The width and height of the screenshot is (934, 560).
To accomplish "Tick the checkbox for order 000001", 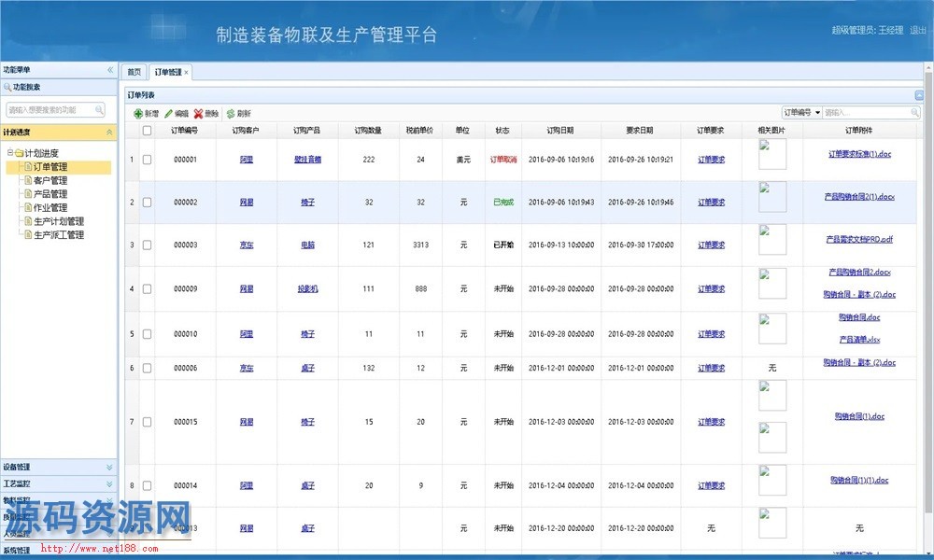I will click(147, 160).
